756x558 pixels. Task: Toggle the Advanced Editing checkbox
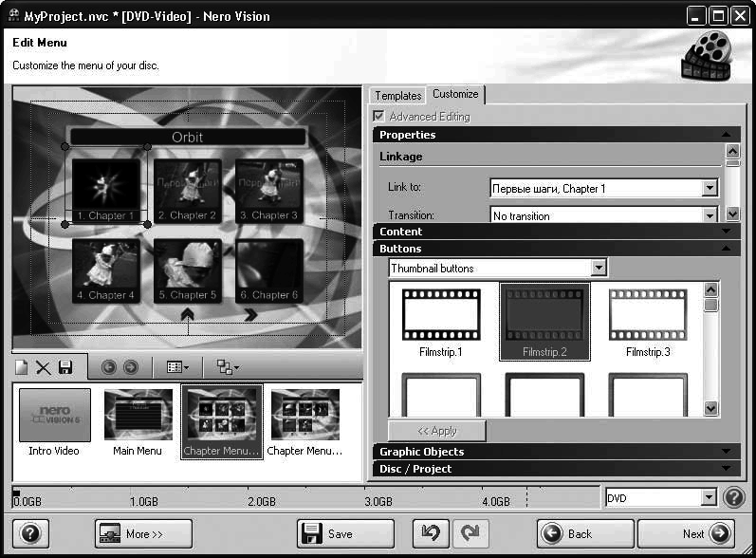click(379, 117)
